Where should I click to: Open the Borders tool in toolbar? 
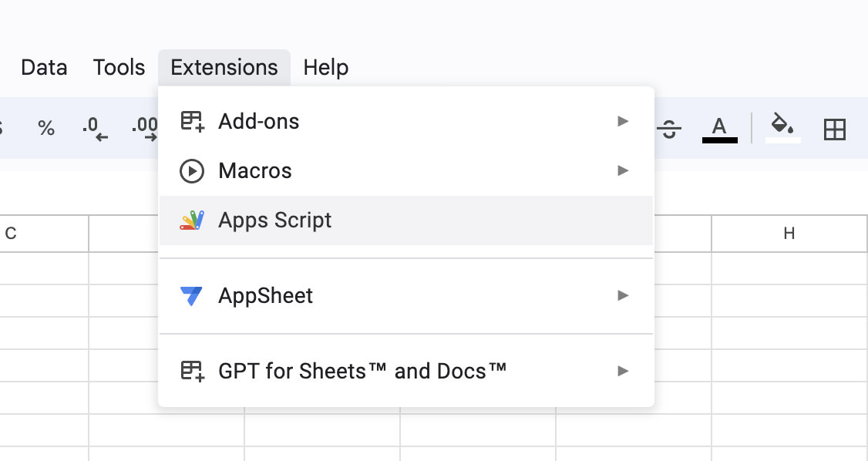(x=834, y=130)
